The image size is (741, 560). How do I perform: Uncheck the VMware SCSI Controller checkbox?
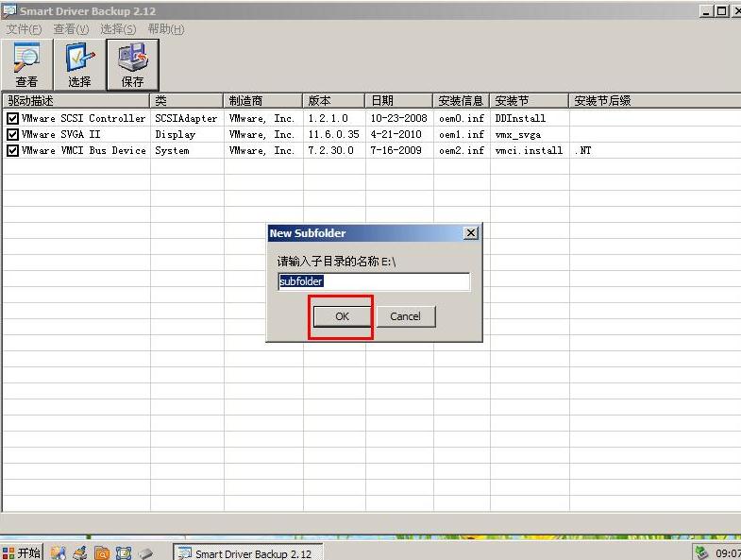coord(13,118)
